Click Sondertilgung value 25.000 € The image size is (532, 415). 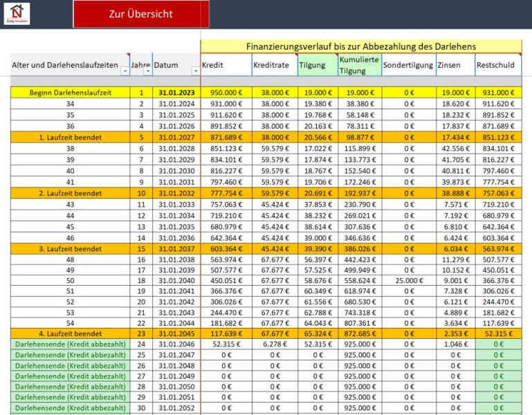point(409,281)
